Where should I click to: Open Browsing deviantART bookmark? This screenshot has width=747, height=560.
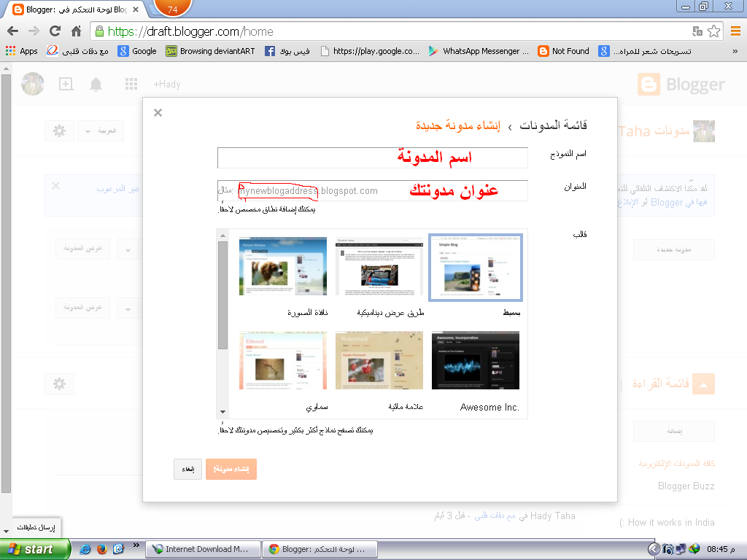point(210,51)
